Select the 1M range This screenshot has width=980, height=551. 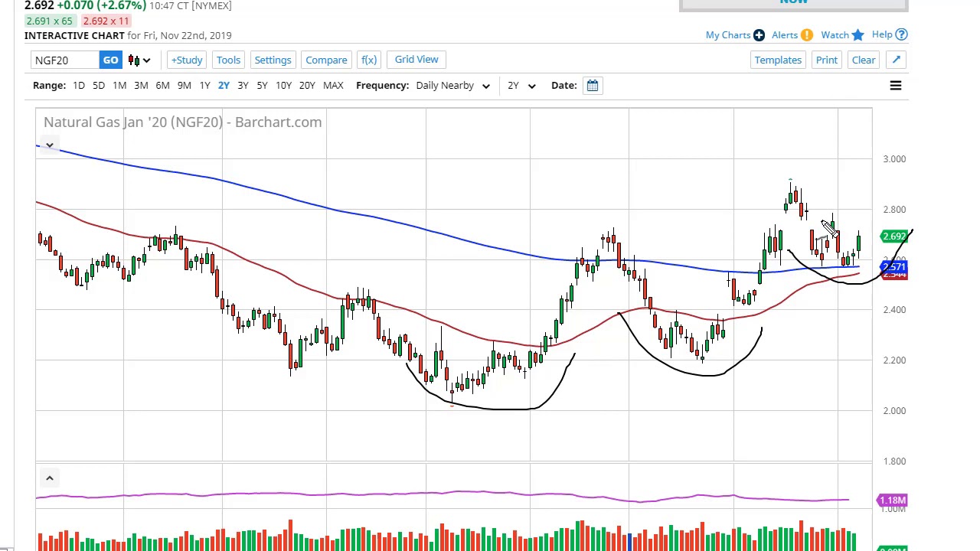point(119,85)
